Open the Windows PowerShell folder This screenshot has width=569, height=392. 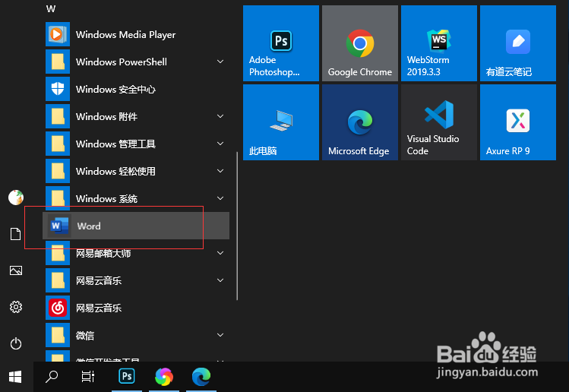136,62
